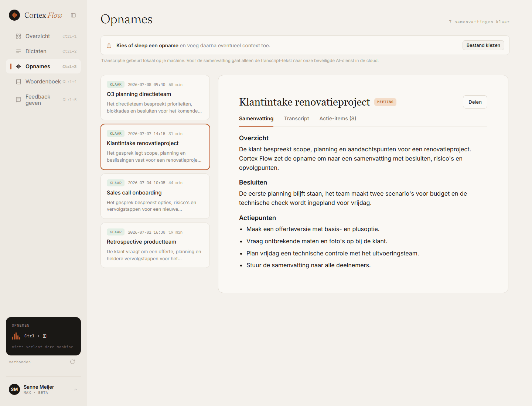The width and height of the screenshot is (532, 406).
Task: Click the Bestand kiezen button
Action: [x=483, y=45]
